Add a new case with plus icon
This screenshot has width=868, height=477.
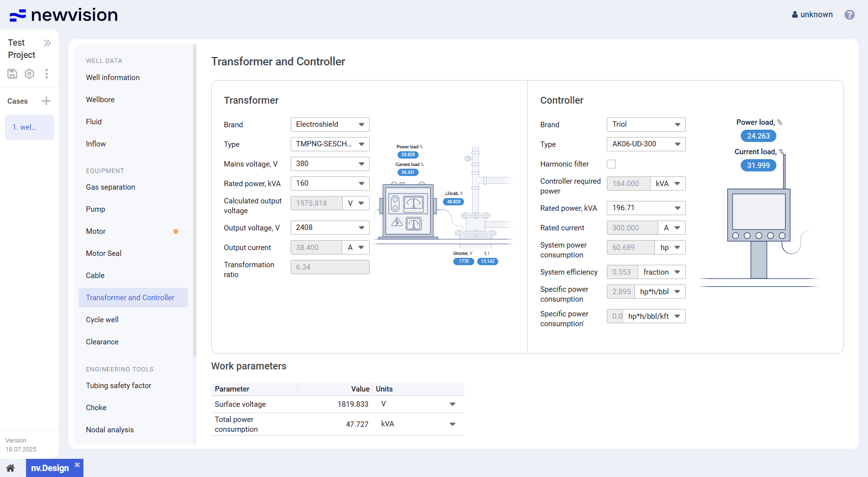pyautogui.click(x=46, y=101)
